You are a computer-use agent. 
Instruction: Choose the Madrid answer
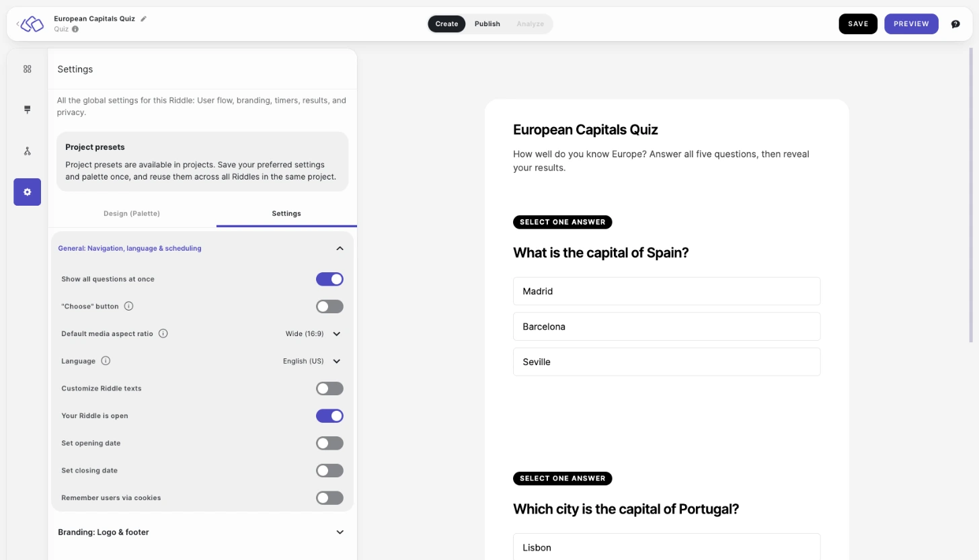pos(666,292)
